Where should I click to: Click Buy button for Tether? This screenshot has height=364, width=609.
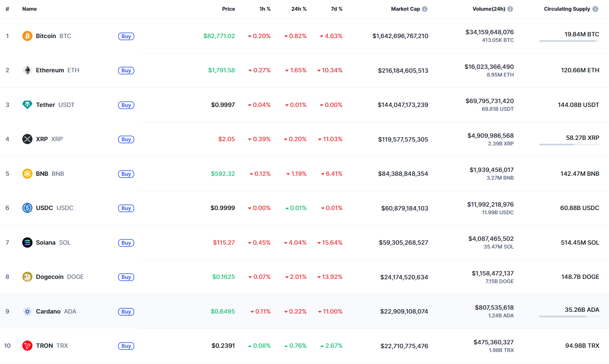(x=126, y=105)
